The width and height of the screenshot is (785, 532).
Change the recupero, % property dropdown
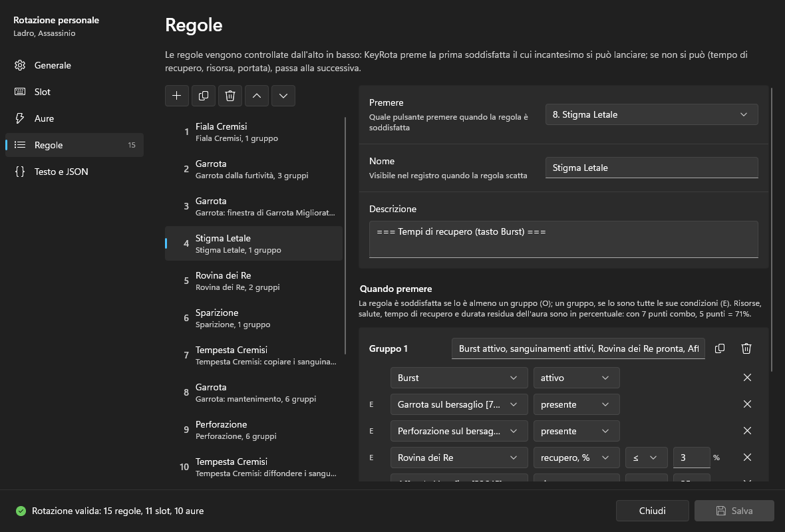[x=576, y=458]
